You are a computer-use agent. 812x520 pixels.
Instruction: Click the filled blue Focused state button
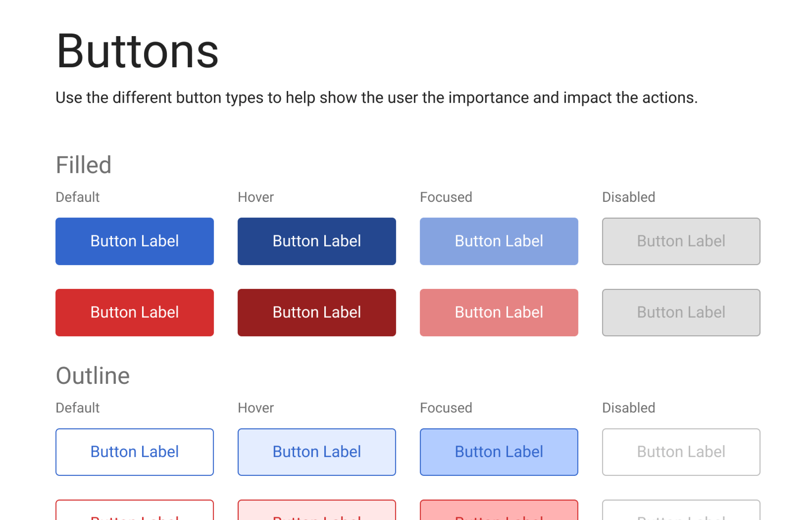point(498,241)
